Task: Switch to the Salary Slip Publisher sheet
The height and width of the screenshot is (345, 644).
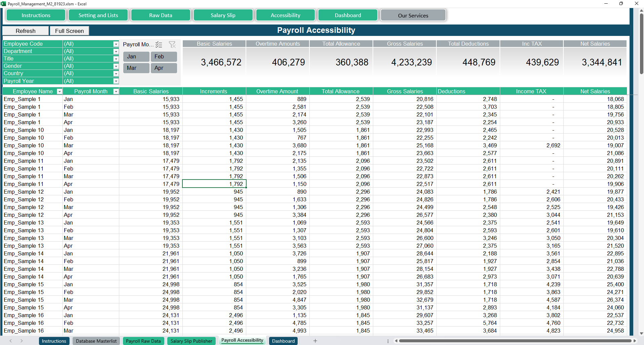Action: (x=191, y=341)
